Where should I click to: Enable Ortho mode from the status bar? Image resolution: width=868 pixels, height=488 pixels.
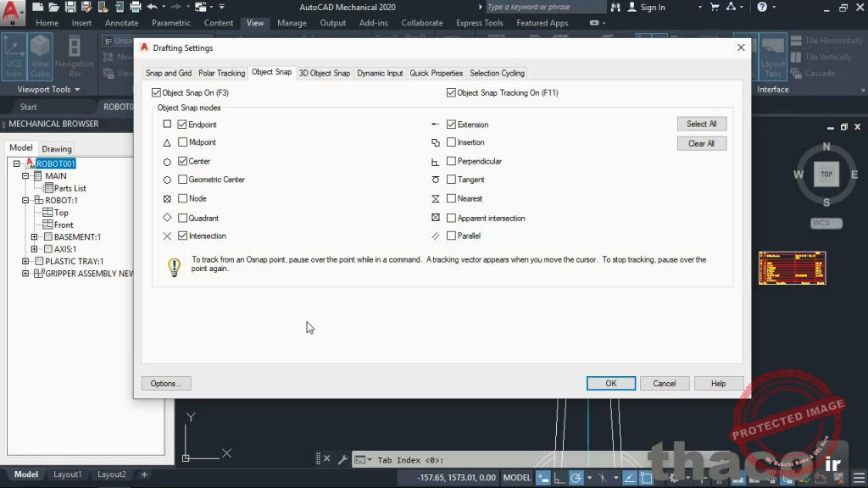(x=559, y=477)
